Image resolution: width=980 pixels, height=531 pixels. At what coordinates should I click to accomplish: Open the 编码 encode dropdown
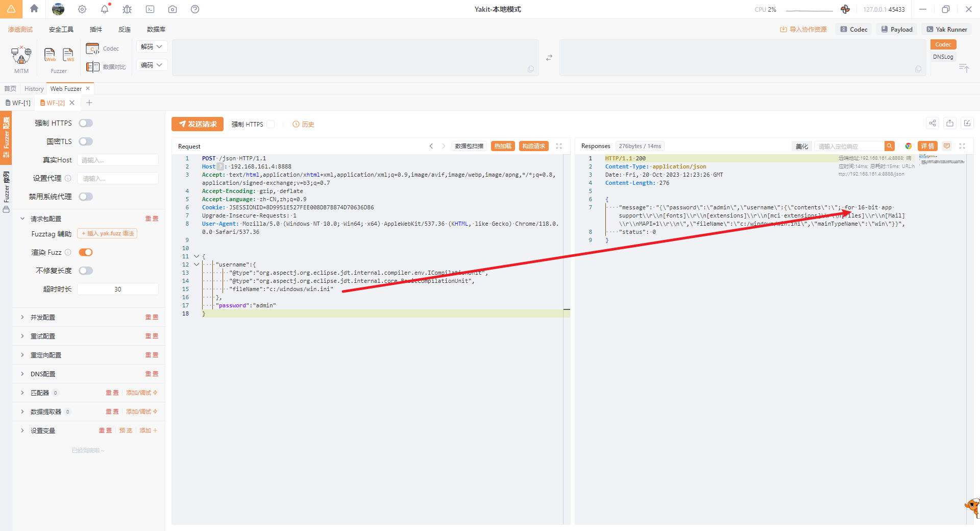[x=152, y=65]
